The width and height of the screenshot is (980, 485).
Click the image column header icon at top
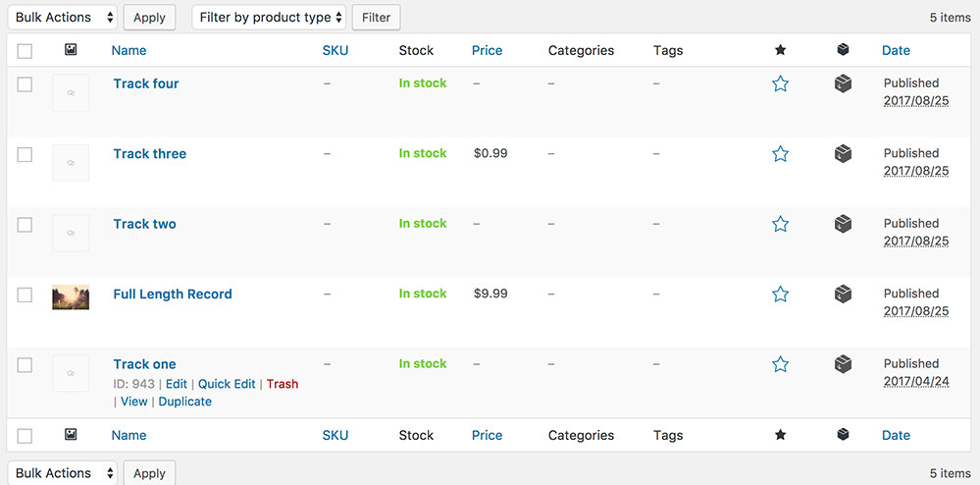pyautogui.click(x=71, y=49)
